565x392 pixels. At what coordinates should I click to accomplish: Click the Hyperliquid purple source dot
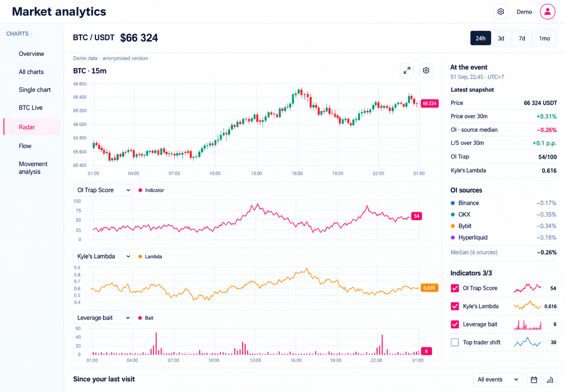[453, 238]
